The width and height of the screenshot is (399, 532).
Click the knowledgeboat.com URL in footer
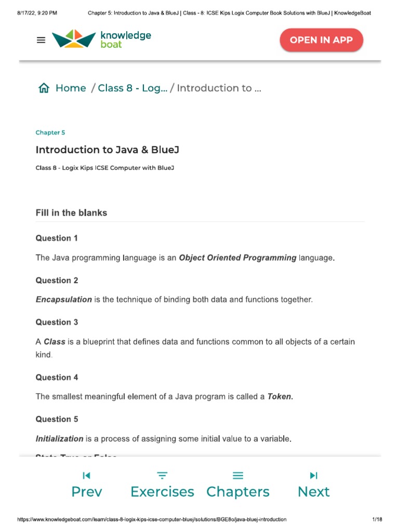[x=152, y=520]
